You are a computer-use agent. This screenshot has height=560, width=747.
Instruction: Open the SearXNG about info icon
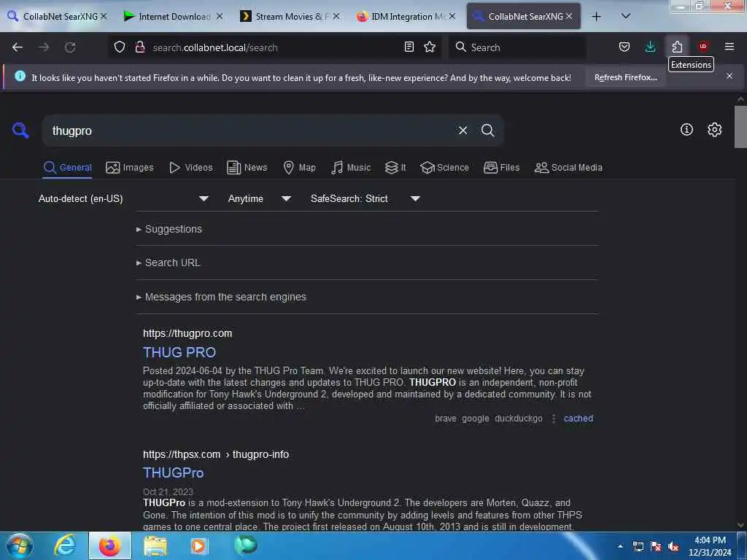pos(686,130)
